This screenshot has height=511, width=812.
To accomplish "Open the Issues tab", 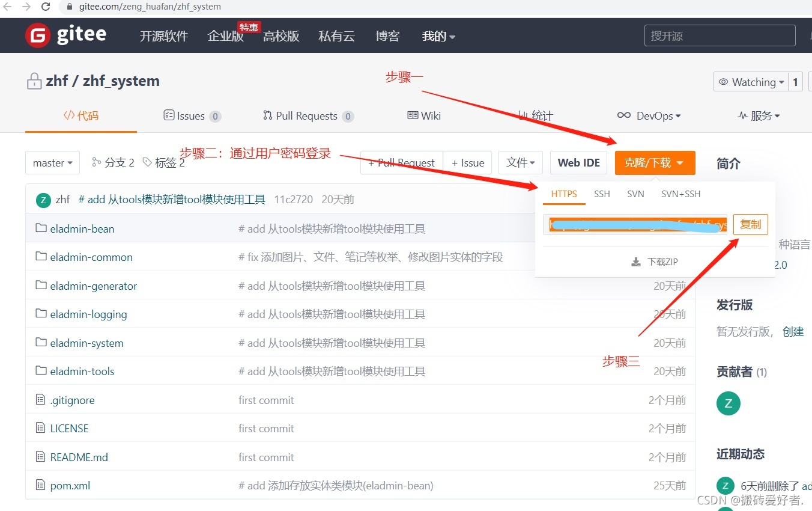I will tap(192, 115).
